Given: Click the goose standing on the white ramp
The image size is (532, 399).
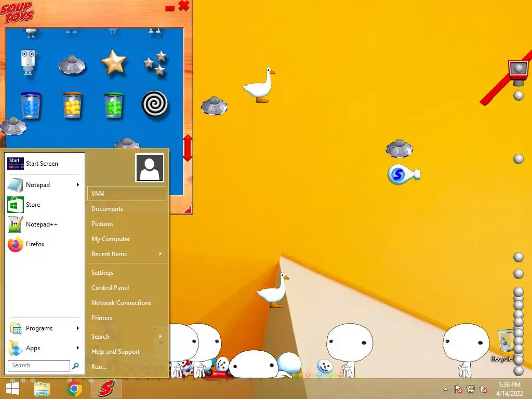Looking at the screenshot, I should [x=273, y=290].
